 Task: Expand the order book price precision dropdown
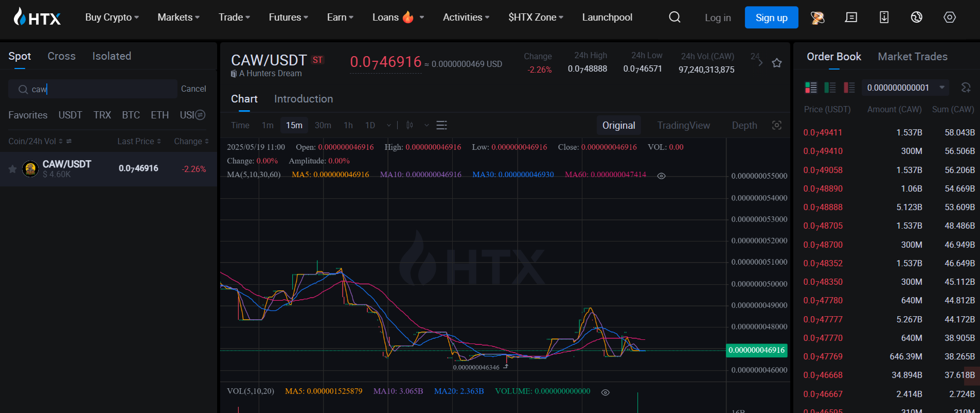(941, 88)
